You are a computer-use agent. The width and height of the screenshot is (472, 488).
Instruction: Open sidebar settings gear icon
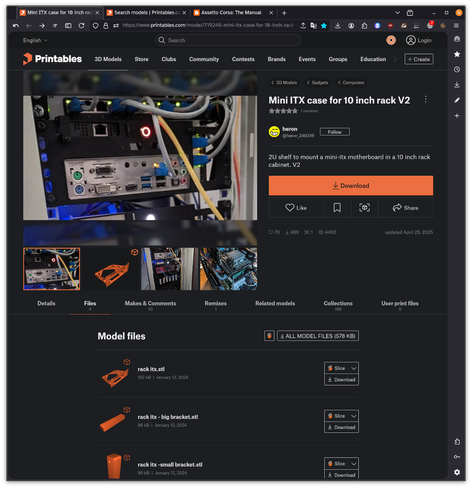457,472
